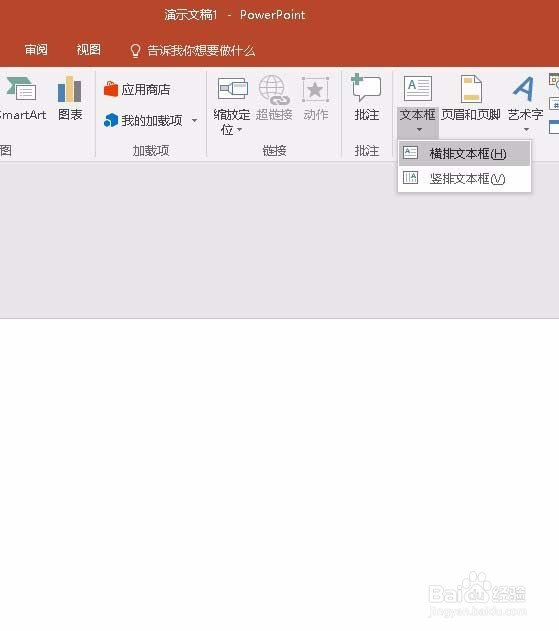Image resolution: width=559 pixels, height=631 pixels.
Task: Click the 艺术字 WordArt icon
Action: point(524,89)
